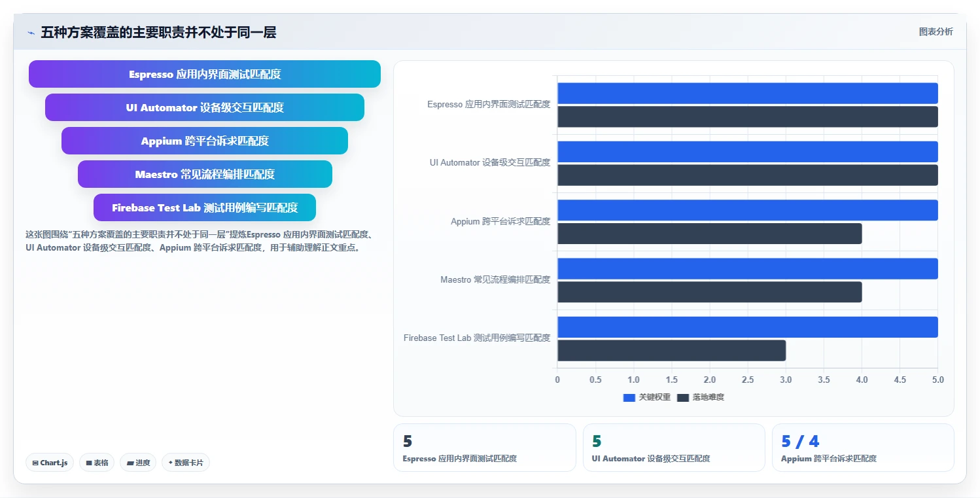Click x-axis tick label 5.0
The height and width of the screenshot is (498, 980).
point(938,380)
